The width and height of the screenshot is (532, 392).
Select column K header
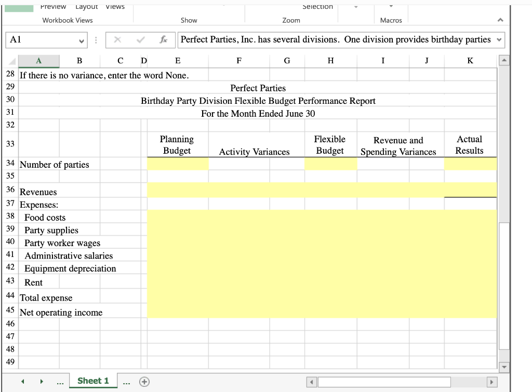click(x=470, y=61)
